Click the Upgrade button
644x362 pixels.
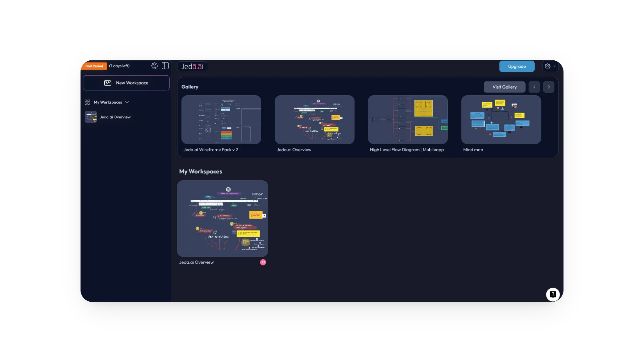click(x=517, y=66)
